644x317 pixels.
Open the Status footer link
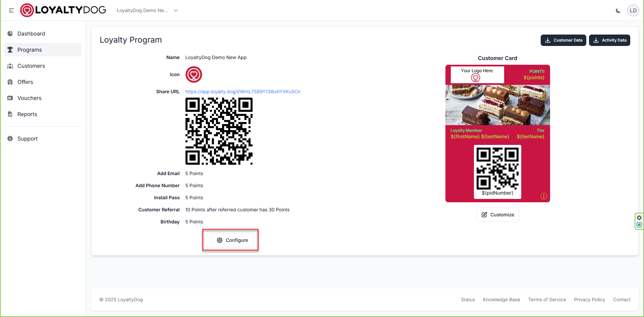tap(468, 300)
